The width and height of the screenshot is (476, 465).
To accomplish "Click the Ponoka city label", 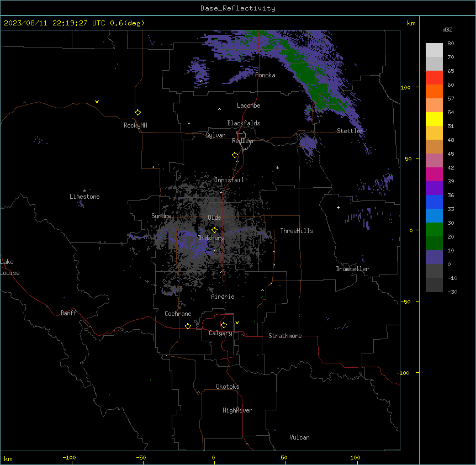I will (x=265, y=75).
